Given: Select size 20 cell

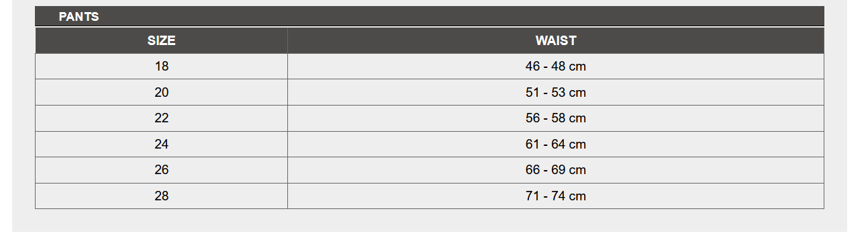Looking at the screenshot, I should pyautogui.click(x=161, y=92).
